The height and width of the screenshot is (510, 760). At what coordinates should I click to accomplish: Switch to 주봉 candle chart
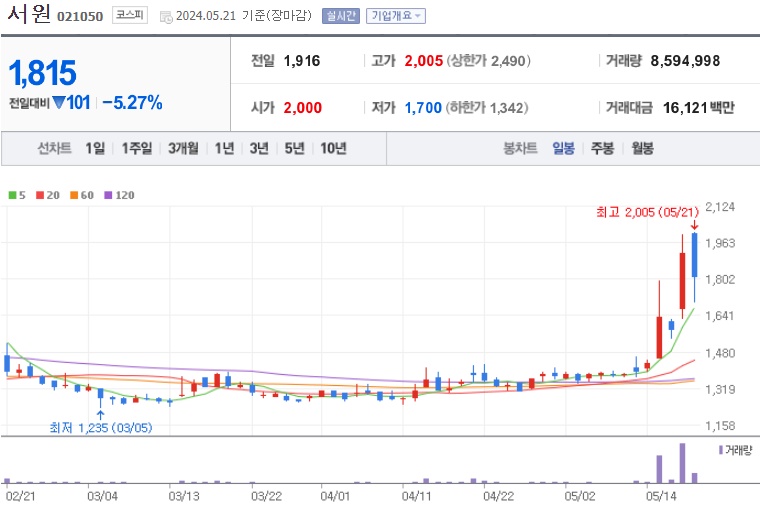602,148
